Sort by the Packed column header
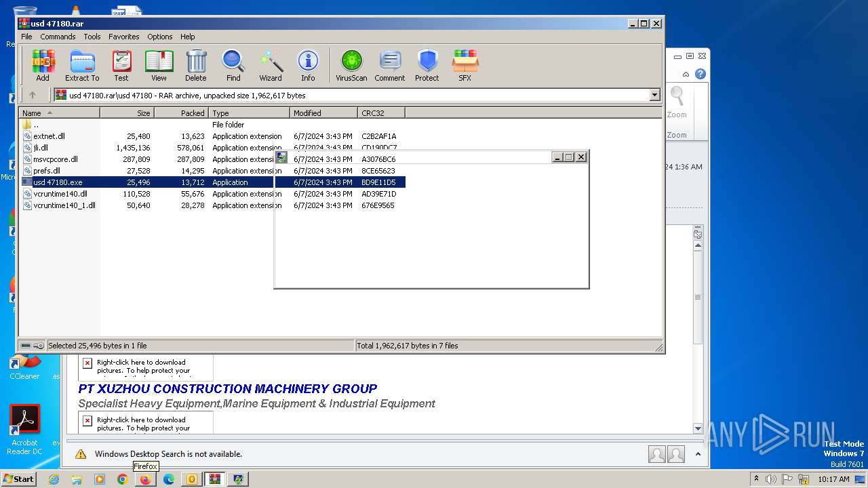Image resolution: width=868 pixels, height=488 pixels. tap(182, 113)
